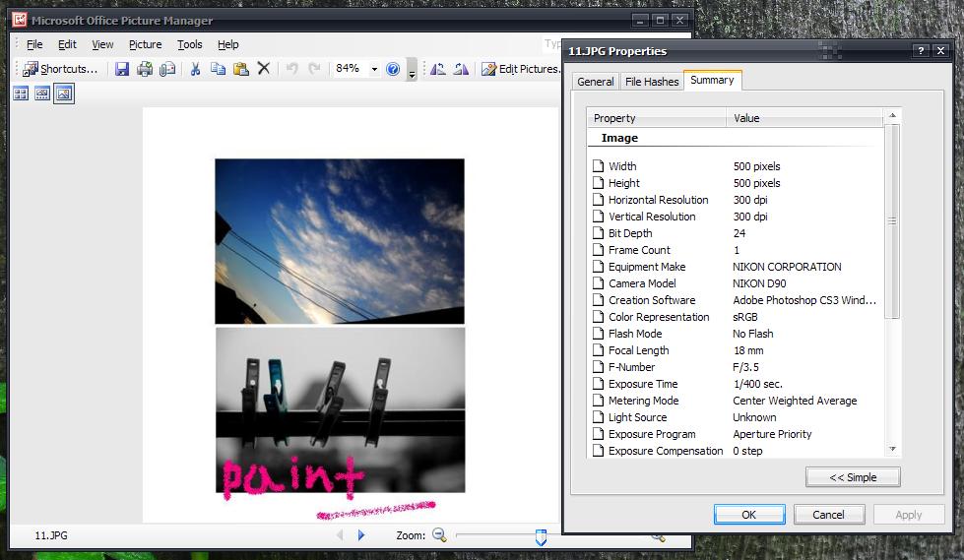Select the Creation Software row

[736, 300]
